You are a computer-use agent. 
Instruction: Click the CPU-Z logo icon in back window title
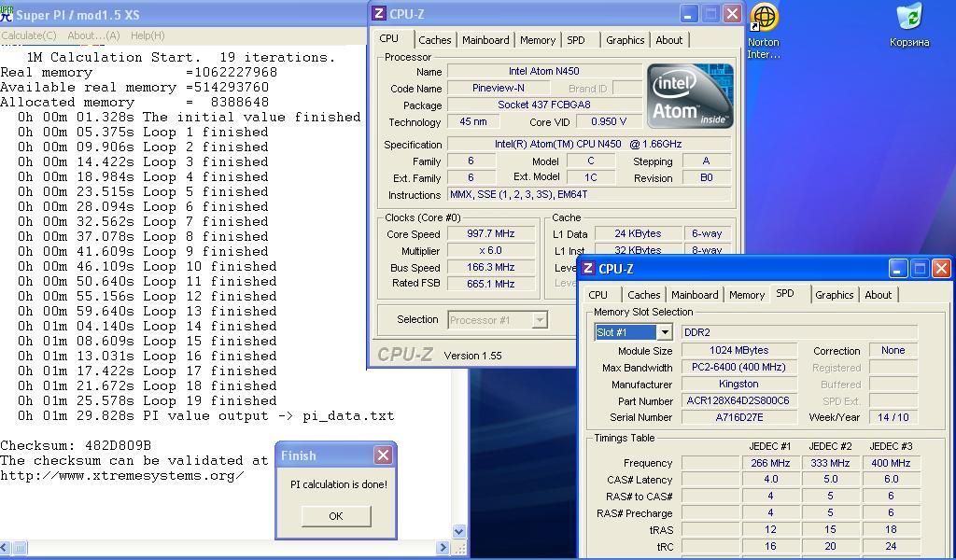pyautogui.click(x=379, y=13)
